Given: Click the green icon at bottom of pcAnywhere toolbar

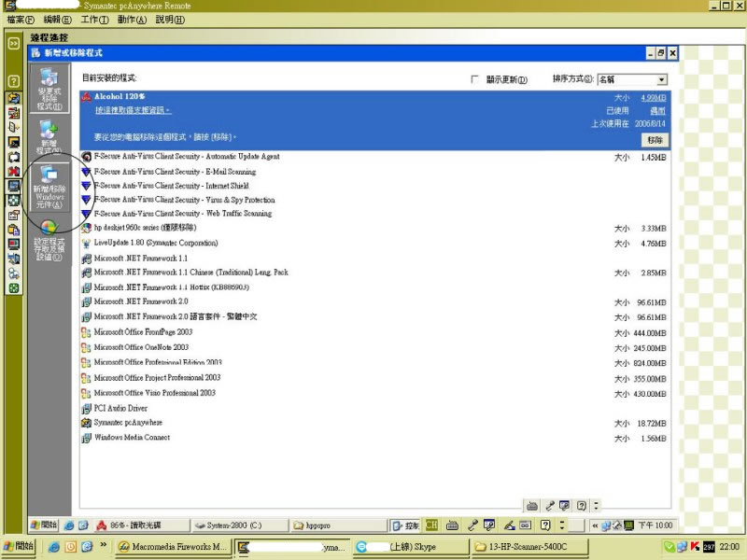Looking at the screenshot, I should point(14,287).
